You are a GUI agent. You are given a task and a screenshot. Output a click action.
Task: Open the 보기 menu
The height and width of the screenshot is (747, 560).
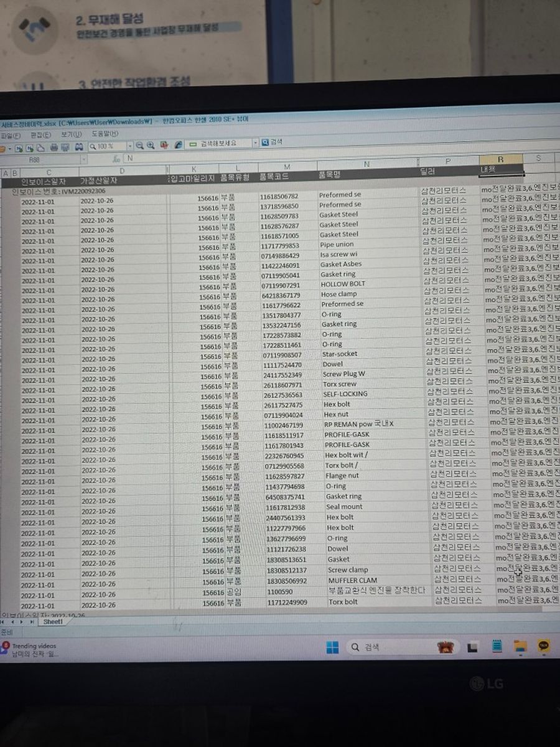click(71, 134)
